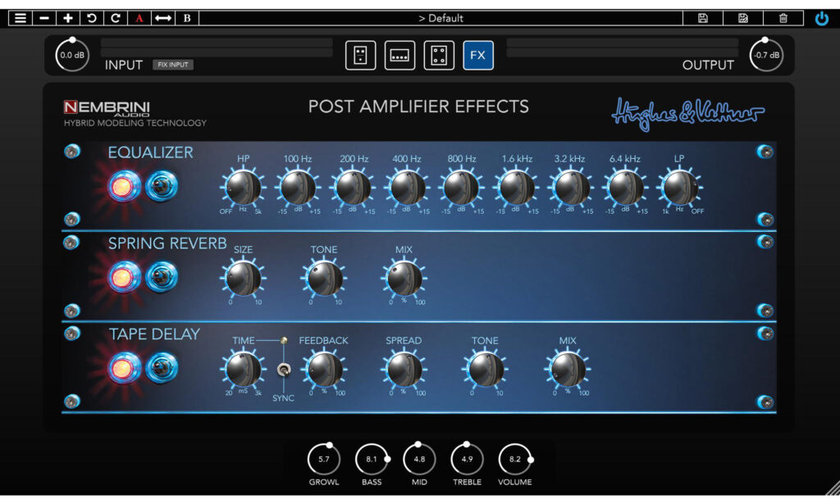The height and width of the screenshot is (504, 840).
Task: Click the Spring Reverb red power lamp
Action: tap(123, 277)
